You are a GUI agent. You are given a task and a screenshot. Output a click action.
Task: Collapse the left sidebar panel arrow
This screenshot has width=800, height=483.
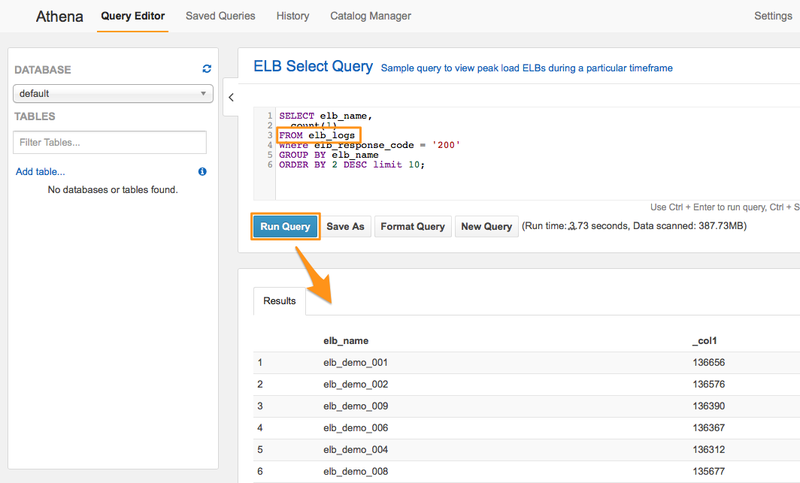(231, 97)
